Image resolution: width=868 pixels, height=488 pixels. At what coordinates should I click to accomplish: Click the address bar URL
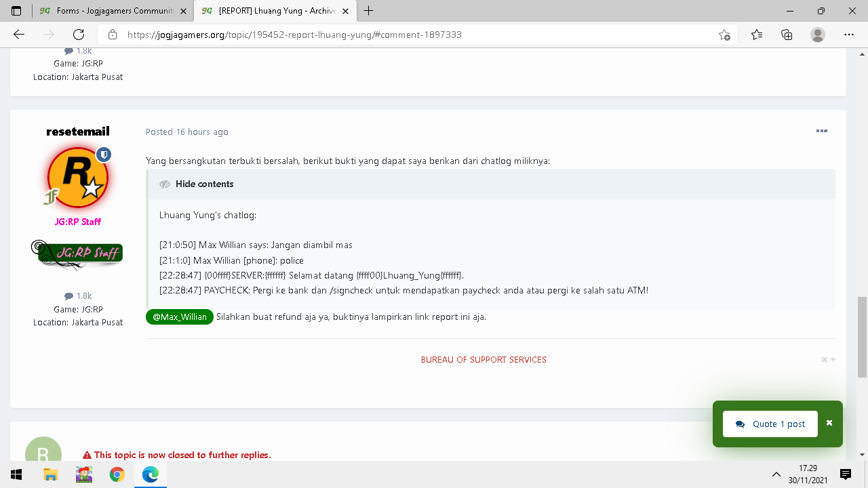294,35
